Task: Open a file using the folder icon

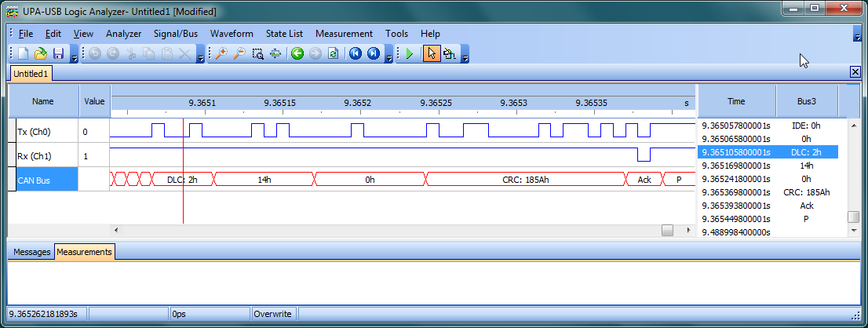Action: click(40, 53)
